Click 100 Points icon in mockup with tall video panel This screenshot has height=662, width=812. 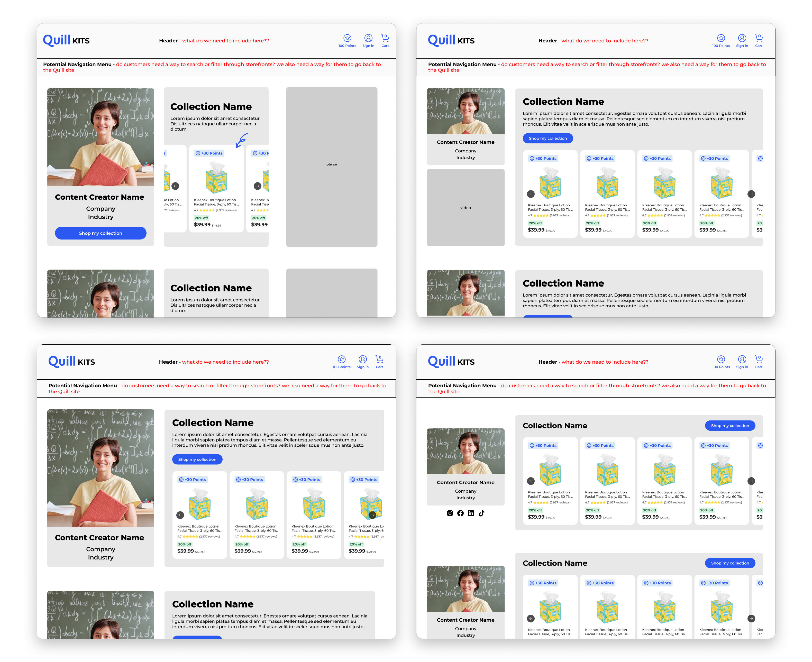point(347,40)
